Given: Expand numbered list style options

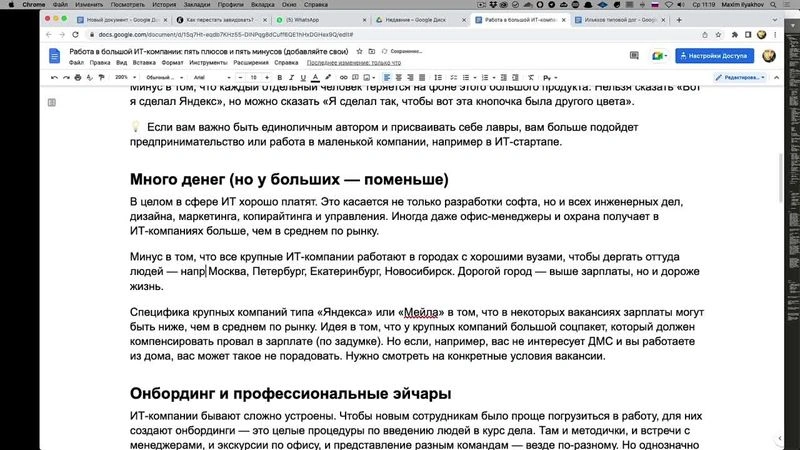Looking at the screenshot, I should point(494,78).
